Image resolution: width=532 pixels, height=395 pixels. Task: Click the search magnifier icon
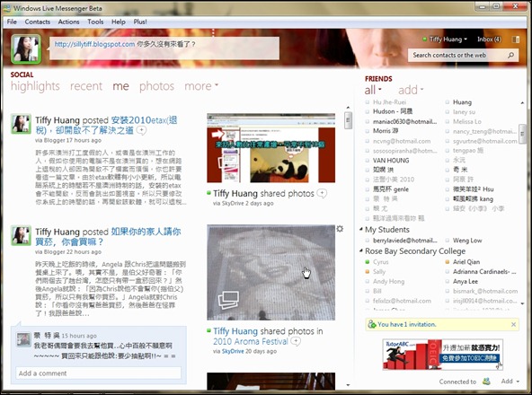pyautogui.click(x=510, y=55)
